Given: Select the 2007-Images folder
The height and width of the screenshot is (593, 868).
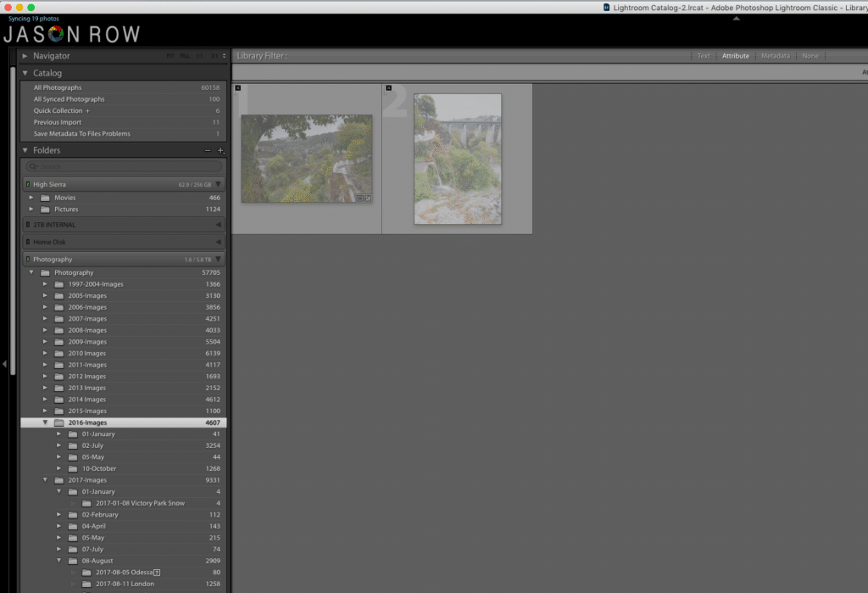Looking at the screenshot, I should point(124,319).
